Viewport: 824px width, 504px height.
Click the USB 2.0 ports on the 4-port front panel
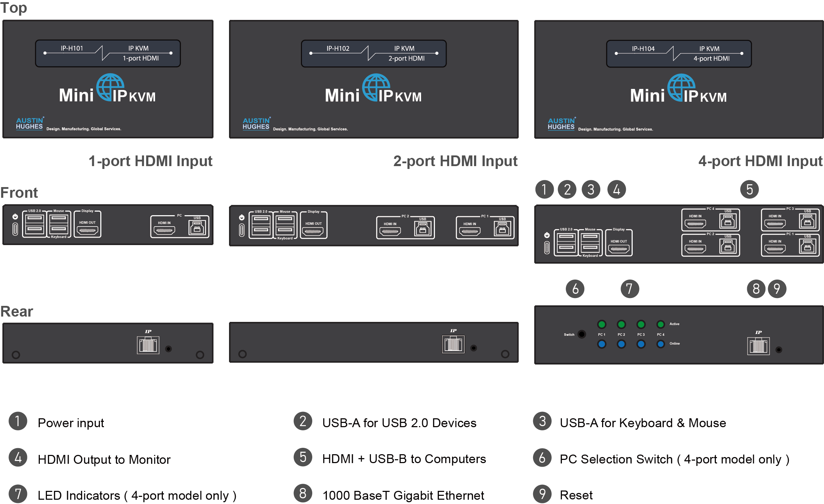click(x=566, y=243)
